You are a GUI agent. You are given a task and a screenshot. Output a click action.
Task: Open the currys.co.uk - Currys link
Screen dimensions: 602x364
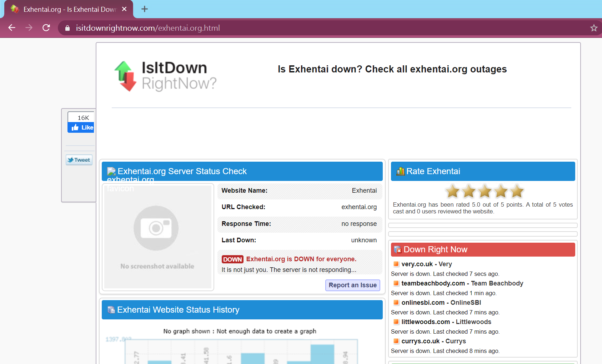tap(434, 341)
